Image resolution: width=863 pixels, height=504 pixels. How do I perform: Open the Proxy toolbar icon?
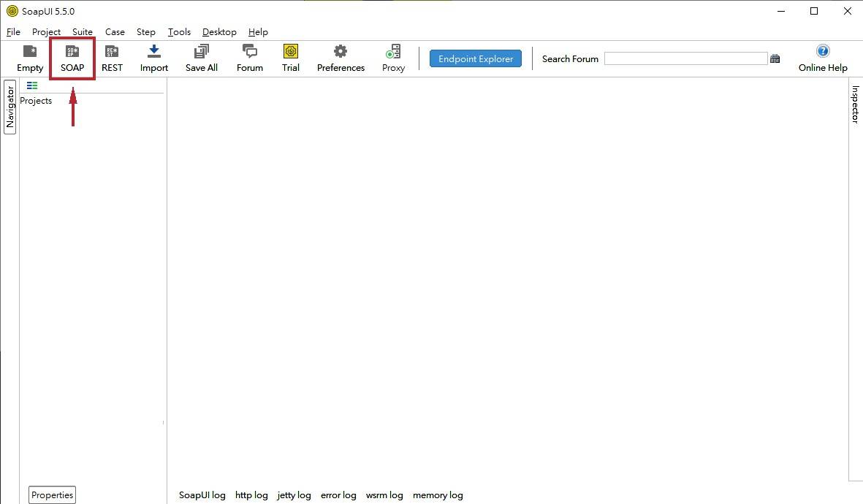pyautogui.click(x=394, y=58)
